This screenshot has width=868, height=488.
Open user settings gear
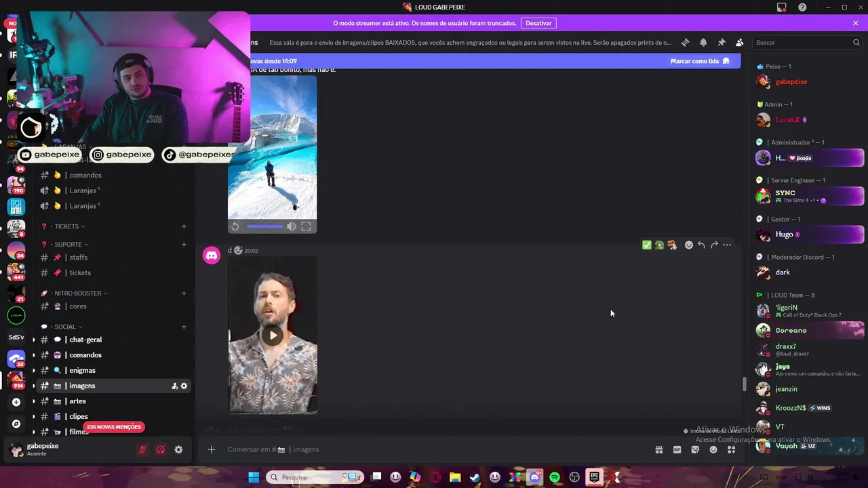[178, 449]
